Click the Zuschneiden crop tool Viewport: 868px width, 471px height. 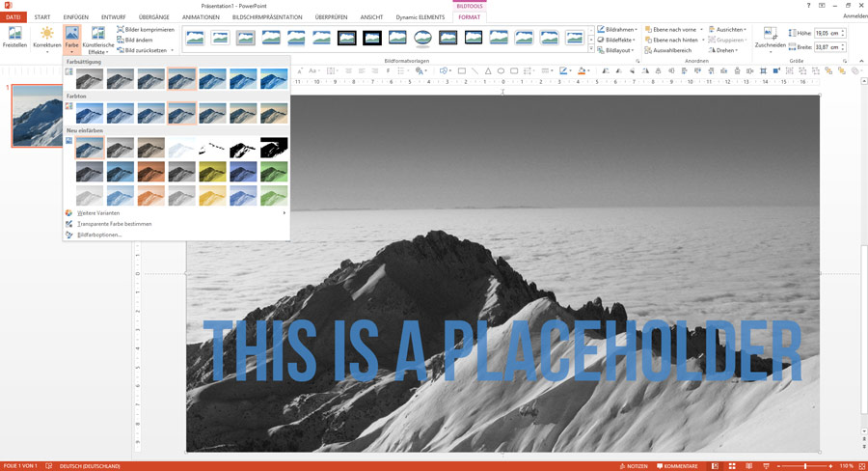coord(770,39)
